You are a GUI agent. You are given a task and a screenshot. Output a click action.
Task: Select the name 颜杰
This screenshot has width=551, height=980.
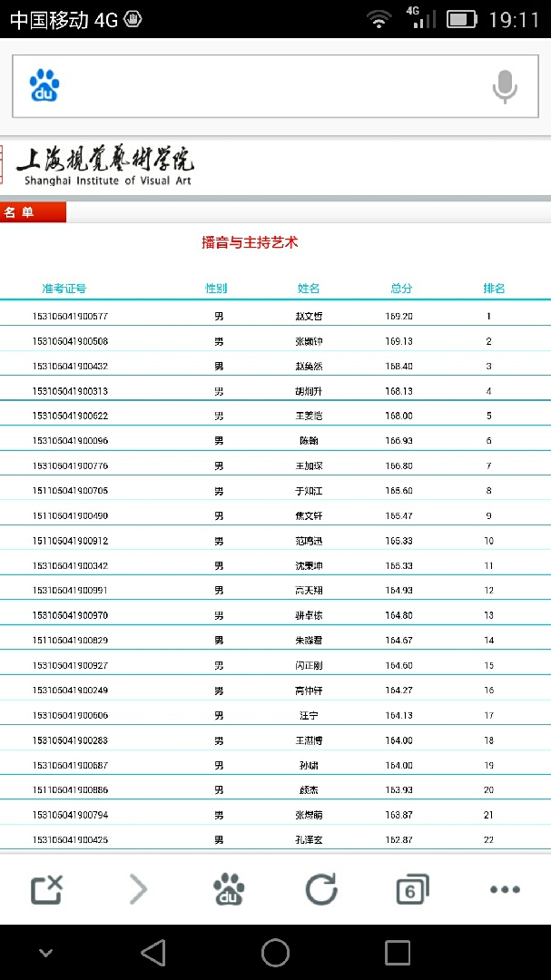point(309,790)
